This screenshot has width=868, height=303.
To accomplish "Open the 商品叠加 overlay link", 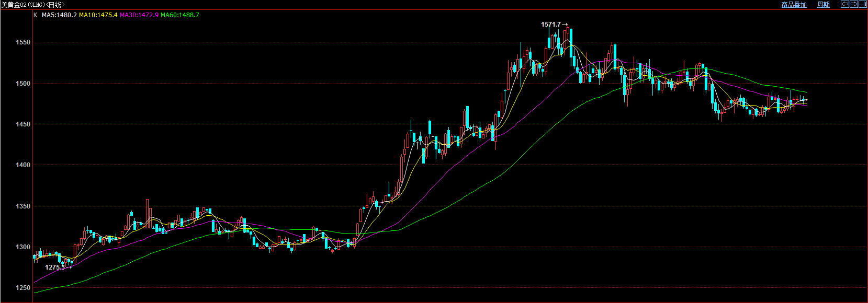I will (x=794, y=5).
